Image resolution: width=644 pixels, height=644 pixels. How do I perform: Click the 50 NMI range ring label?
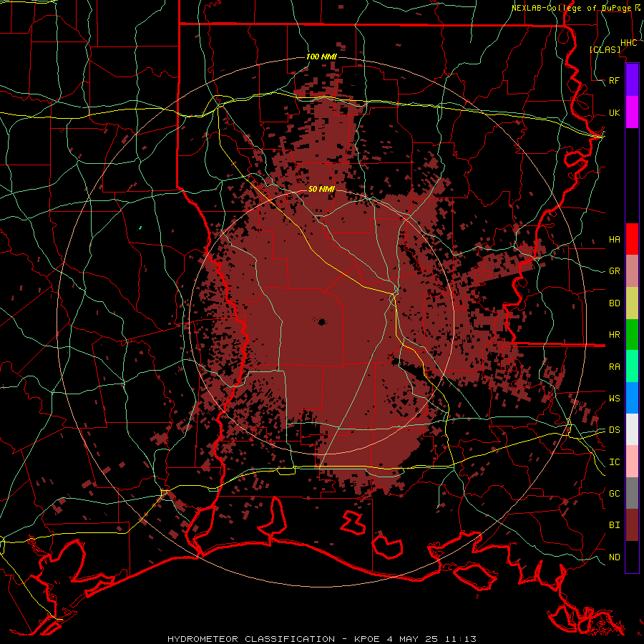tap(321, 190)
